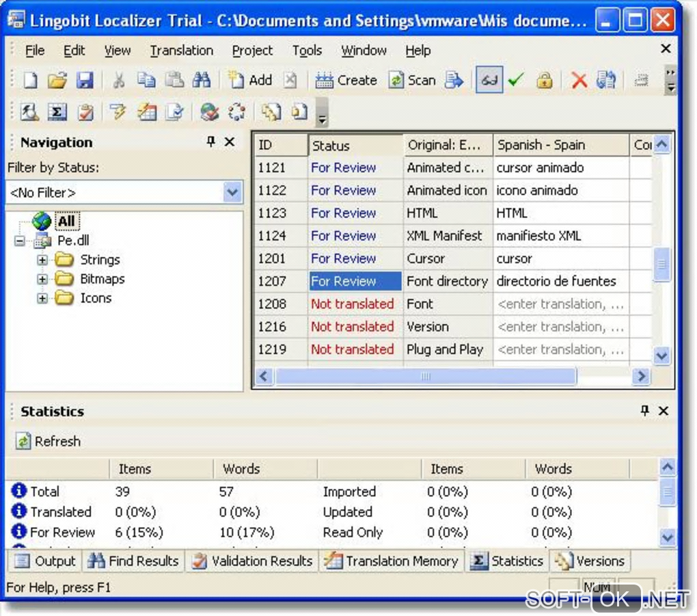The height and width of the screenshot is (616, 697).
Task: Click the grid scroll-down arrow
Action: click(x=662, y=356)
